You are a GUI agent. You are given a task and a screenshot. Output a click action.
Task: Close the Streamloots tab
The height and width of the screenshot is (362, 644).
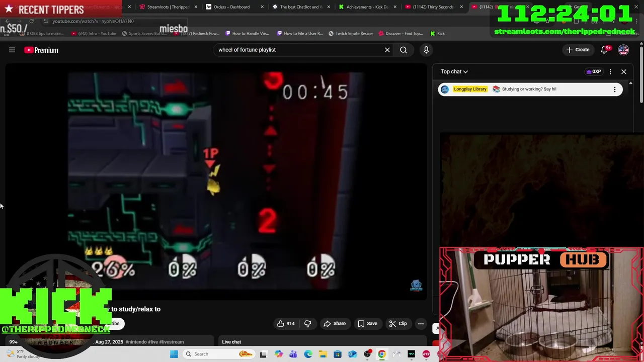pyautogui.click(x=196, y=7)
